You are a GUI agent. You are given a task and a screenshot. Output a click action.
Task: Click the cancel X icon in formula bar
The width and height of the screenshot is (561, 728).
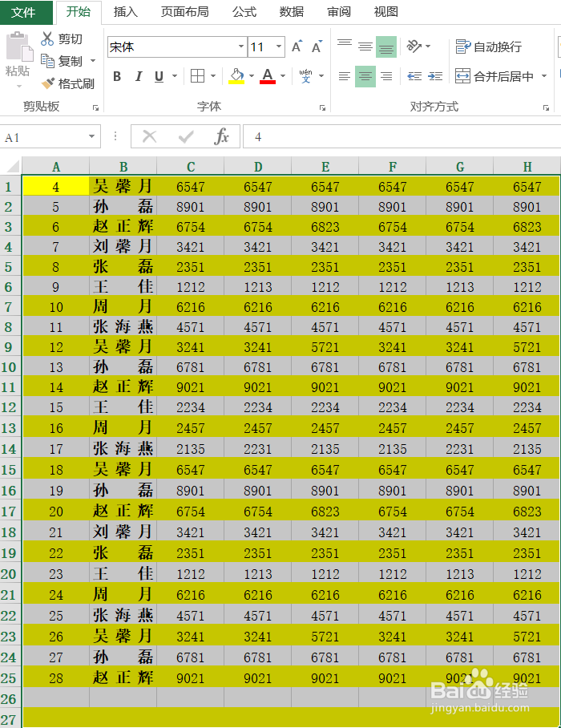(x=149, y=136)
